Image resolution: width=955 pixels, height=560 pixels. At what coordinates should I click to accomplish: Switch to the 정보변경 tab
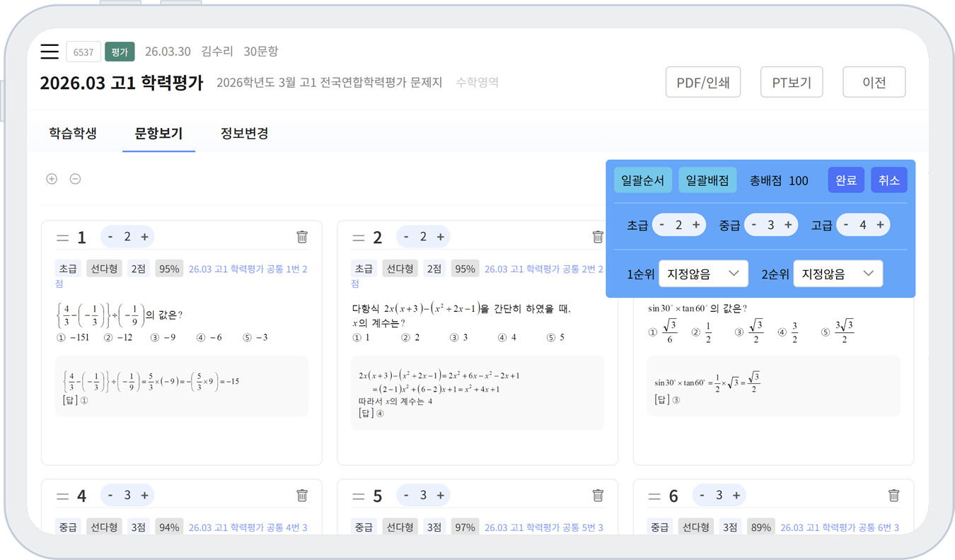click(x=244, y=133)
